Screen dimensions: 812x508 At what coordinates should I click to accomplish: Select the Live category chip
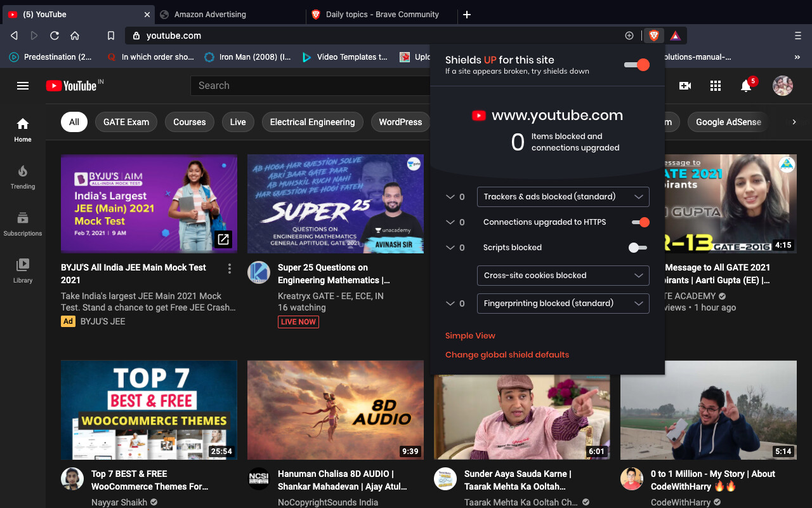238,122
